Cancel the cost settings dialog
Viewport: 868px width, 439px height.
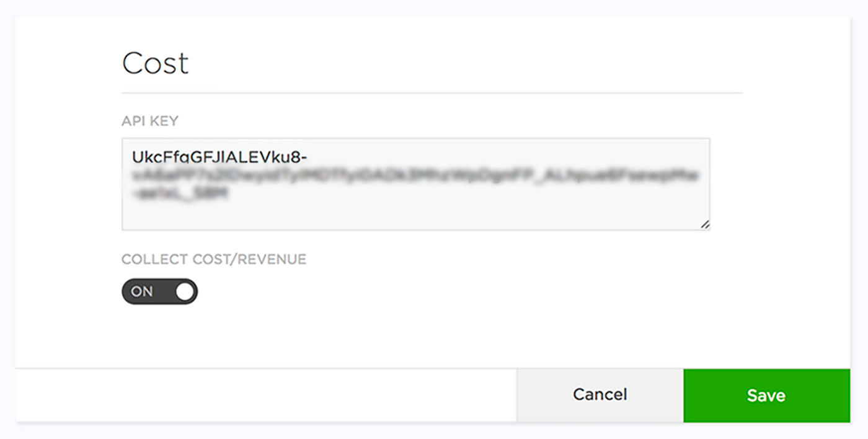click(x=600, y=395)
